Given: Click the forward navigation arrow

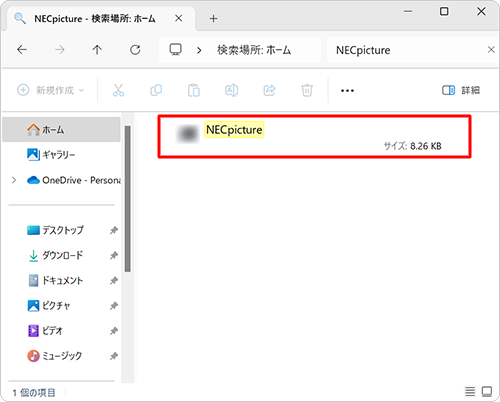Looking at the screenshot, I should pyautogui.click(x=60, y=50).
